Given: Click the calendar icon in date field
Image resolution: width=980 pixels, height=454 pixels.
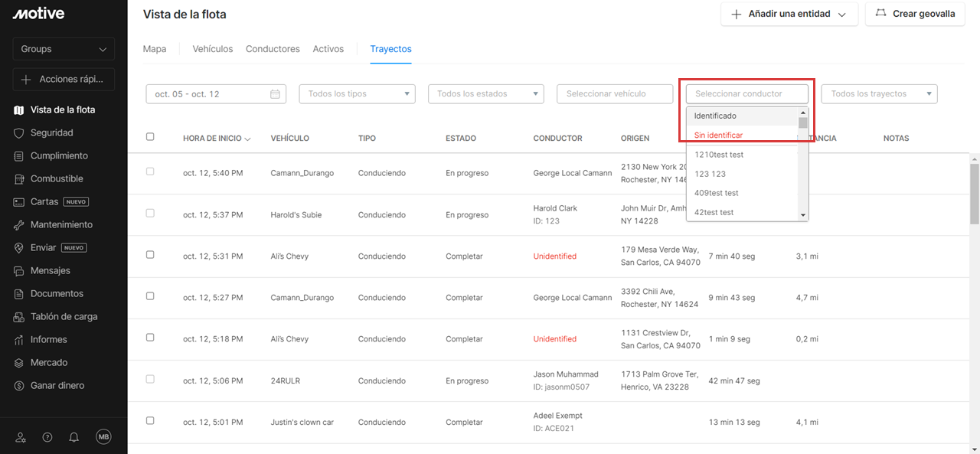Looking at the screenshot, I should [x=275, y=94].
